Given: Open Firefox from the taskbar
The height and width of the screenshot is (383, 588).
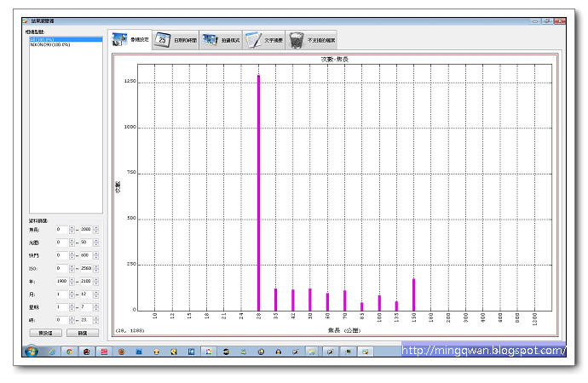Looking at the screenshot, I should click(122, 352).
